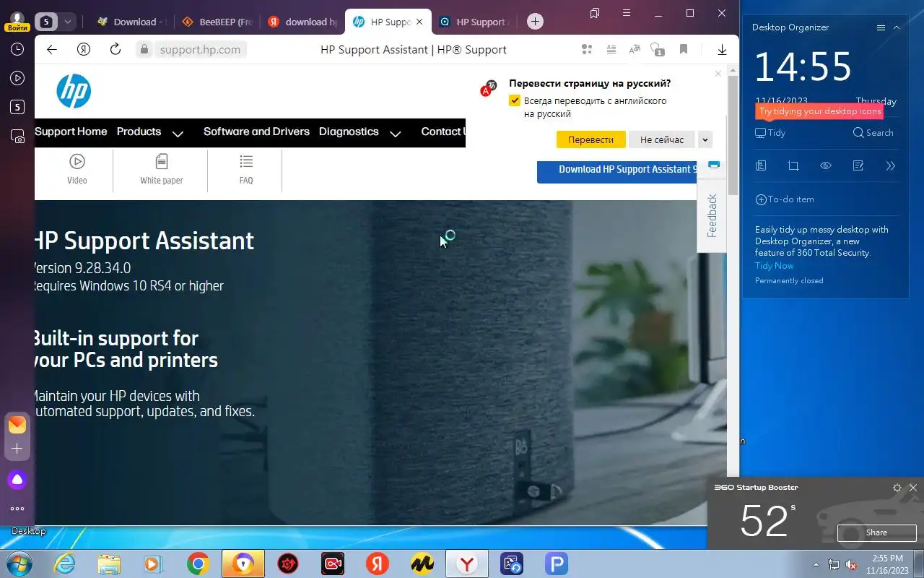
Task: Click the page's vertical scrollbar
Action: click(733, 134)
